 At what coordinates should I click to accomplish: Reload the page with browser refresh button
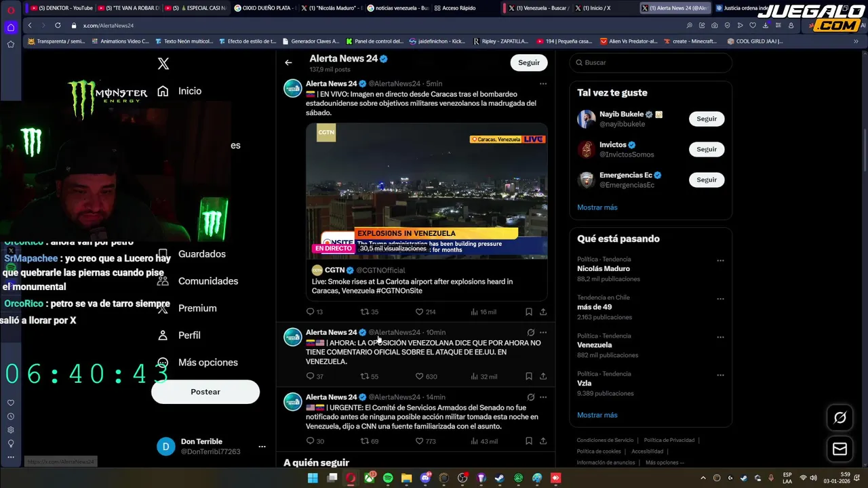57,25
